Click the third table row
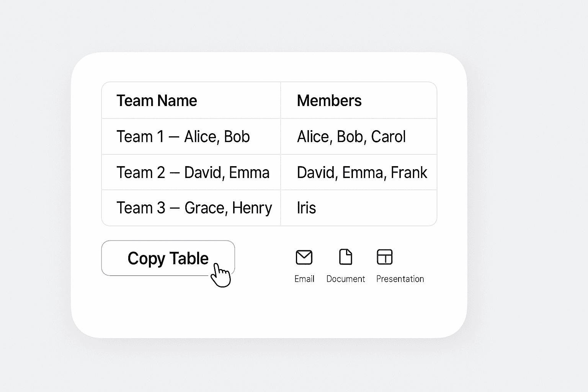This screenshot has height=392, width=588. tap(268, 207)
